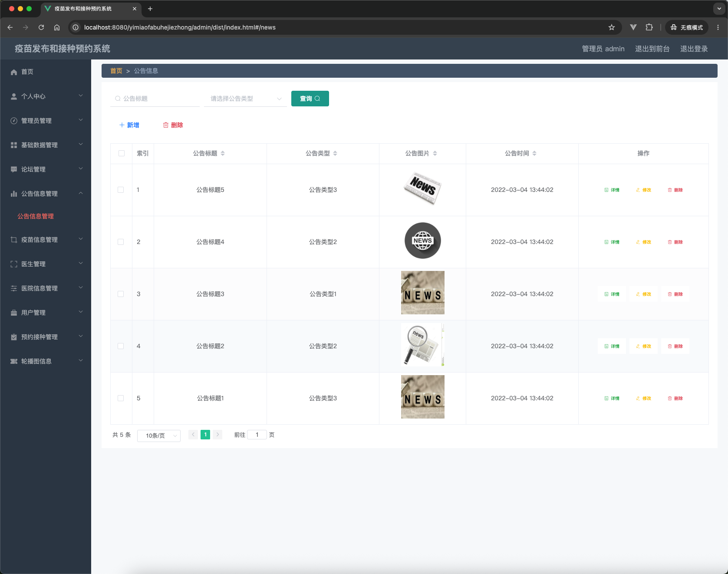This screenshot has height=574, width=728.
Task: Open browser three-dot menu
Action: pyautogui.click(x=718, y=27)
